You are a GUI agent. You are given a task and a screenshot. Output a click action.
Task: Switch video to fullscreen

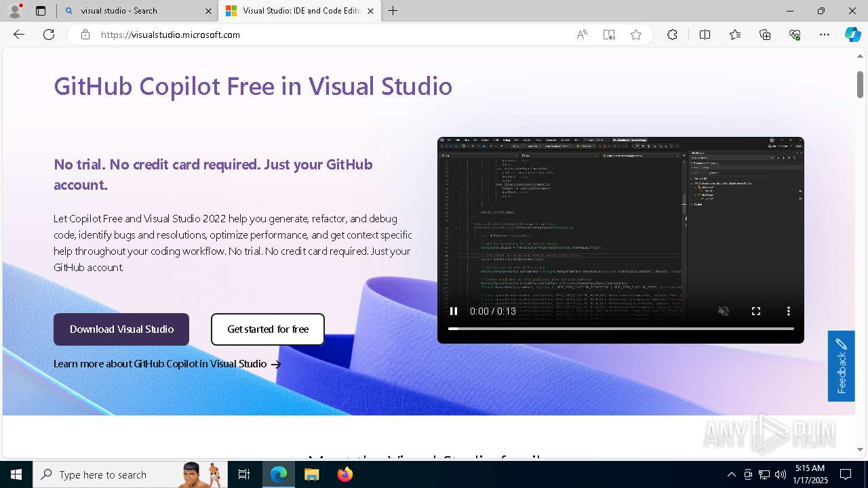[756, 311]
